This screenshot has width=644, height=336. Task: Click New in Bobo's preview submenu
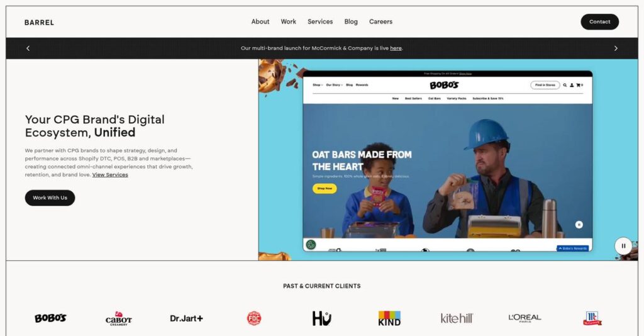(x=395, y=99)
